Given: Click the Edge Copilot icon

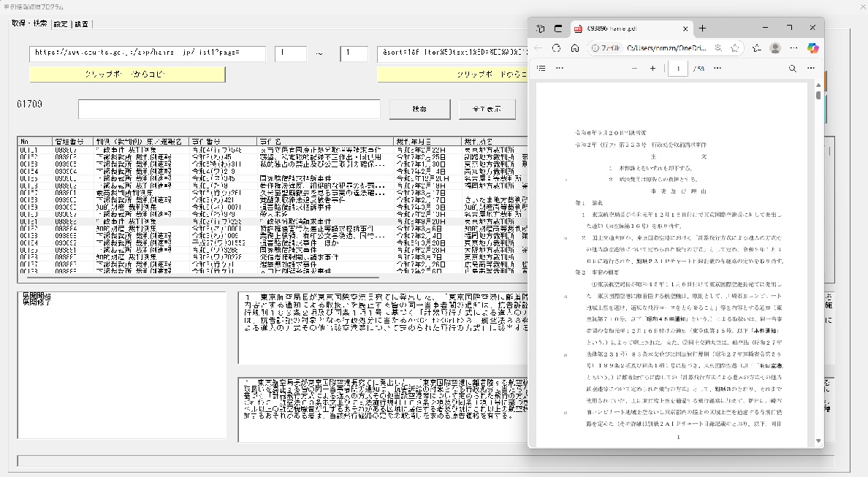Looking at the screenshot, I should (812, 47).
